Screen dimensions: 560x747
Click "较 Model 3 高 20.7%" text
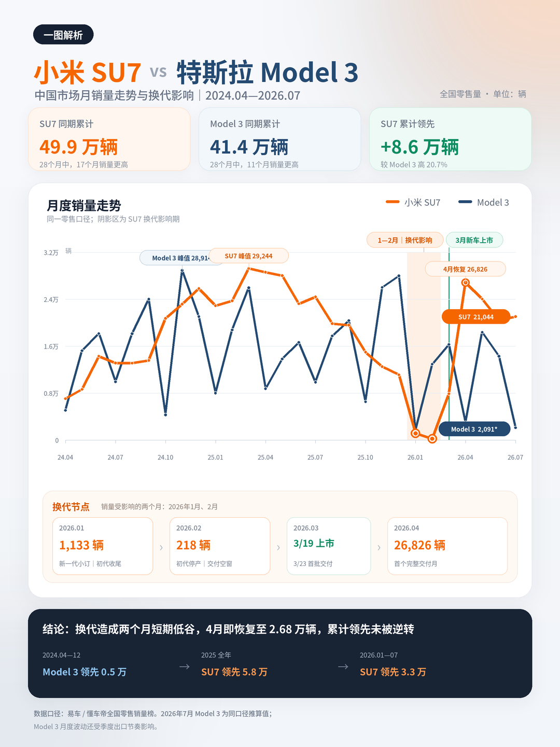[414, 164]
